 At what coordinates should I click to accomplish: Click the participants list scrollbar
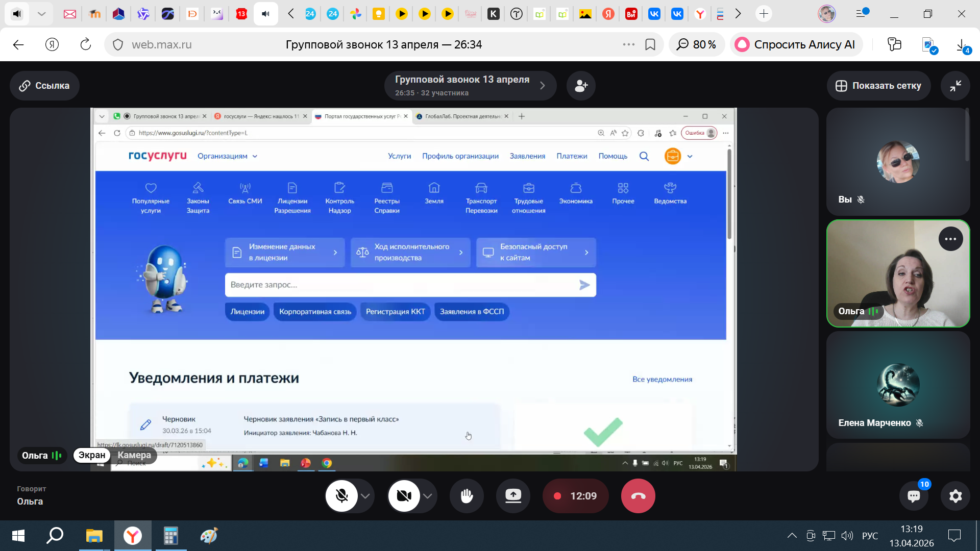(967, 135)
